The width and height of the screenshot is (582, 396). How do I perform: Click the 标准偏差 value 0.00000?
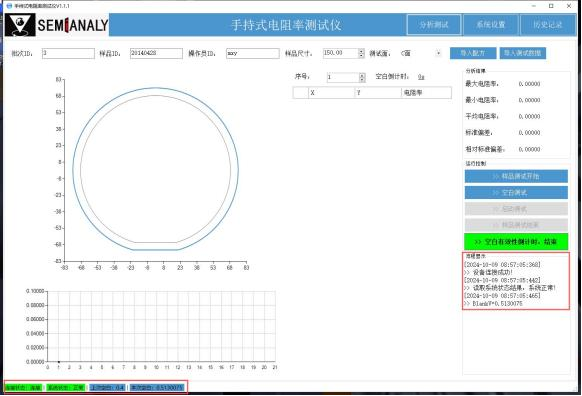click(529, 133)
